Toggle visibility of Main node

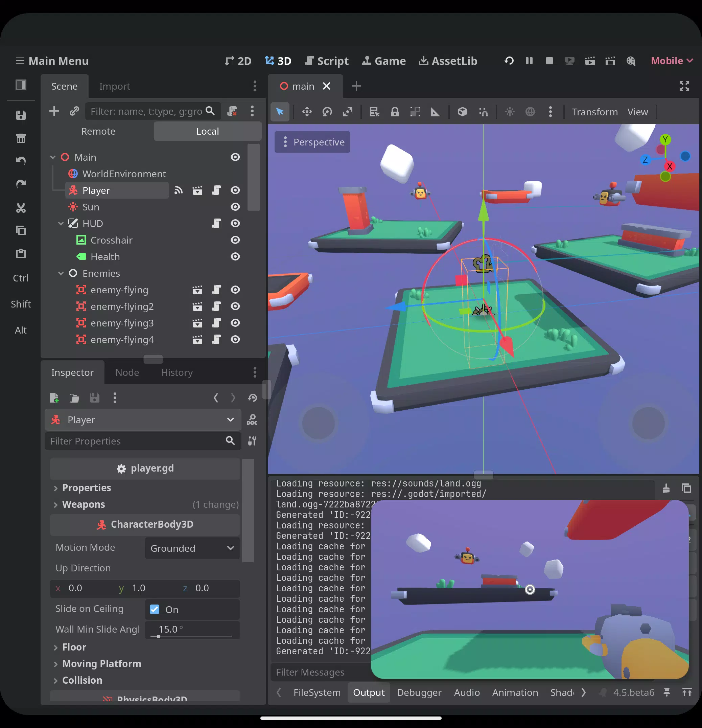pyautogui.click(x=235, y=157)
